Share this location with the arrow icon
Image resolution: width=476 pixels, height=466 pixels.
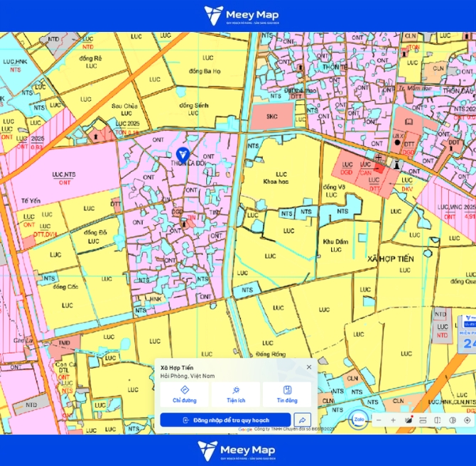click(x=303, y=420)
